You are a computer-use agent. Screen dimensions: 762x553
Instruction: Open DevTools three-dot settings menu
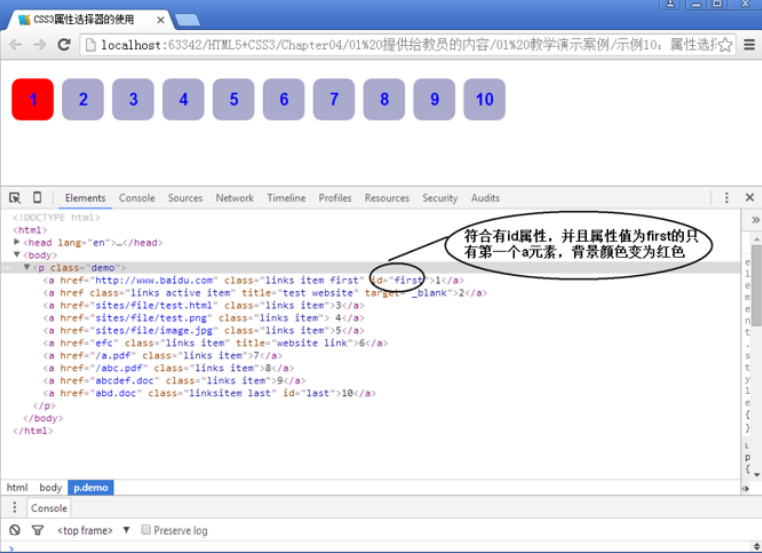click(x=727, y=197)
